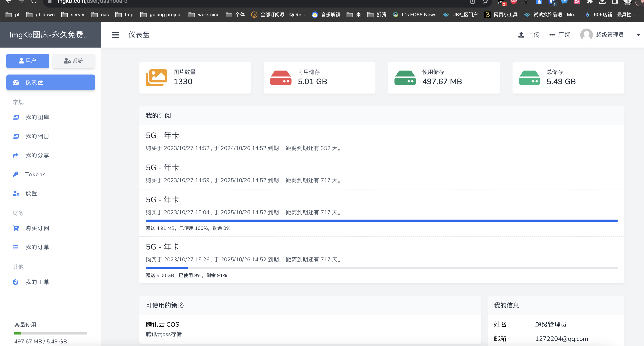644x346 pixels.
Task: Click the 图片数量 value 1330
Action: point(183,82)
